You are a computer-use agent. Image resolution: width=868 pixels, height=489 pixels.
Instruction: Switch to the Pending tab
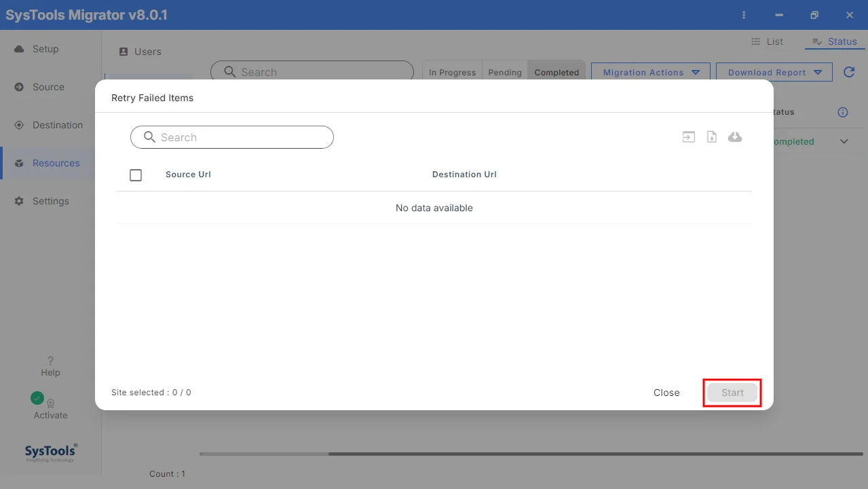505,72
